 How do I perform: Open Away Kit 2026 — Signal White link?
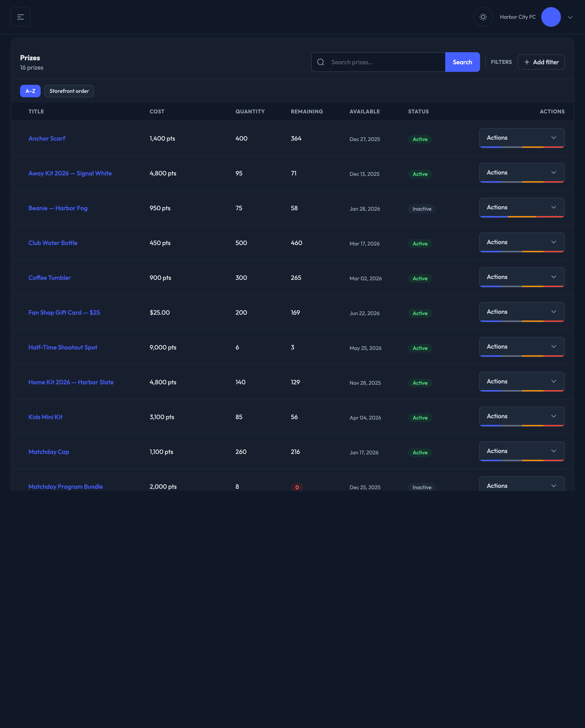70,173
